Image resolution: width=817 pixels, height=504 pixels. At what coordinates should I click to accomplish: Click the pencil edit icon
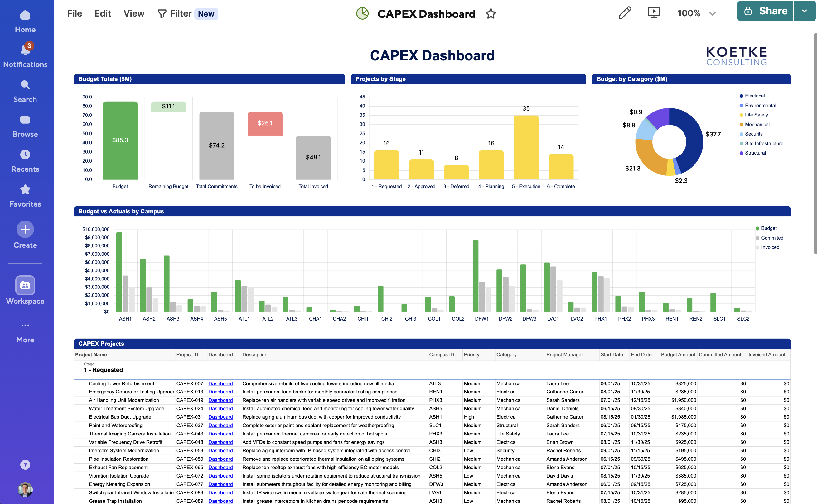(625, 13)
